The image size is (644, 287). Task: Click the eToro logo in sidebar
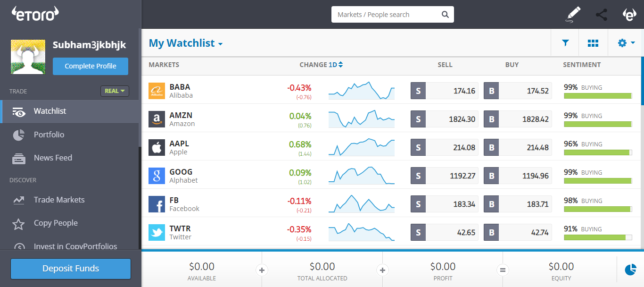[35, 14]
